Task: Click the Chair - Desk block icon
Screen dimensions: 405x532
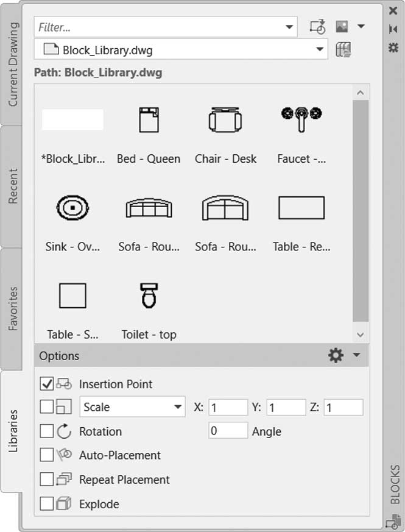Action: [225, 120]
